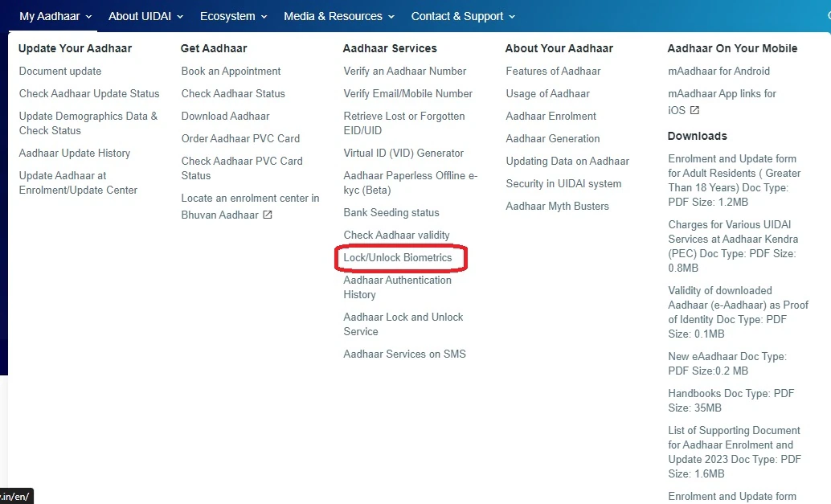Image resolution: width=831 pixels, height=504 pixels.
Task: Expand the My Aadhaar dropdown chevron
Action: point(88,17)
